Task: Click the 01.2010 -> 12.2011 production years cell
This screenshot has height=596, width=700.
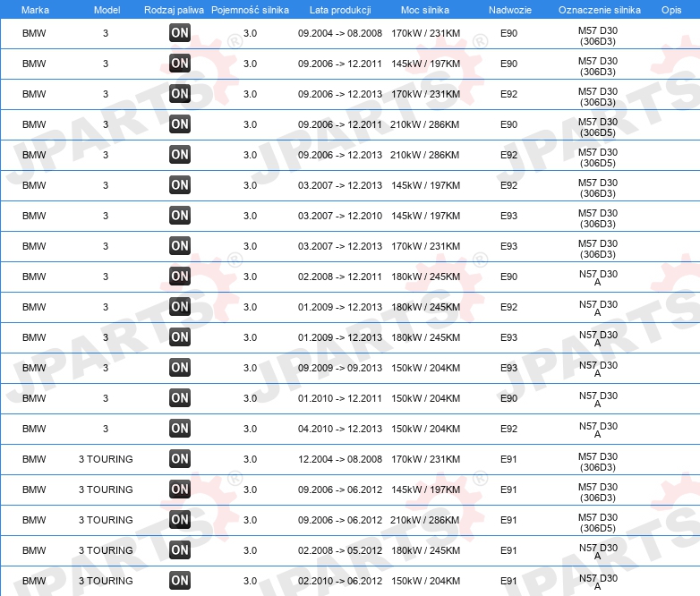Action: tap(340, 398)
